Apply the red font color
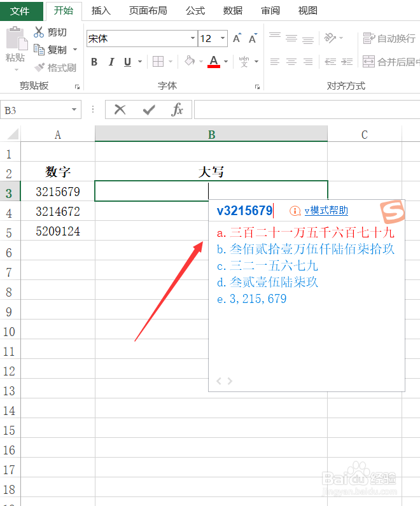The image size is (420, 506). [x=214, y=61]
